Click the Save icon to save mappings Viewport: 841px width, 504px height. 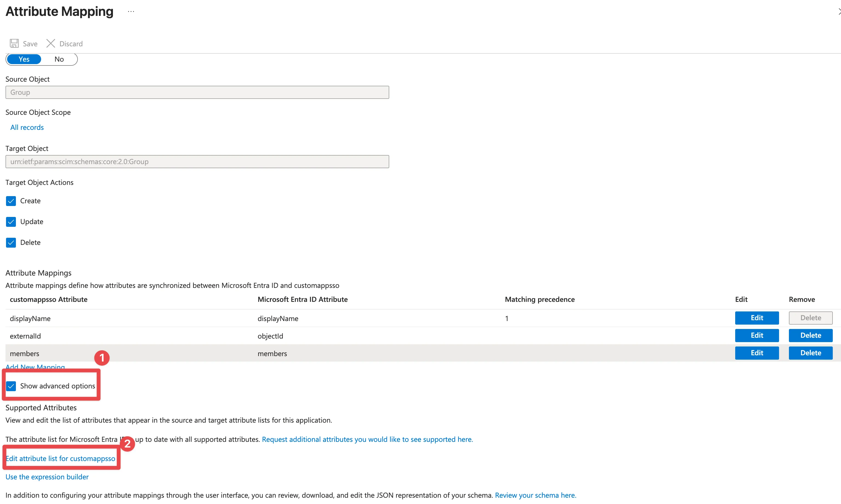pyautogui.click(x=14, y=43)
